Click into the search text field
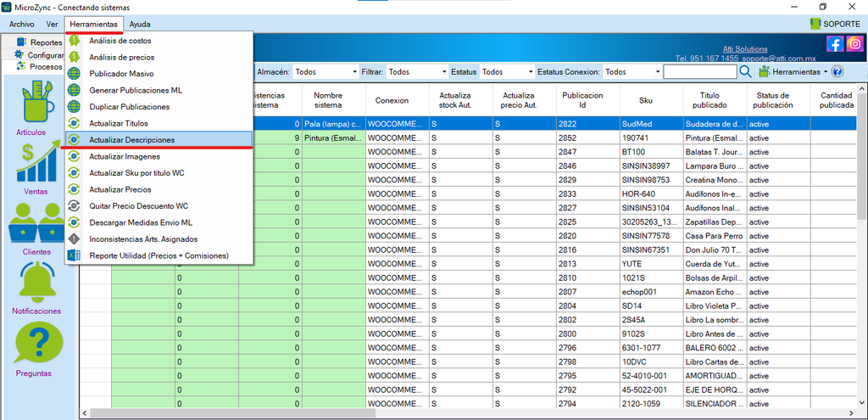This screenshot has height=420, width=868. pos(700,72)
